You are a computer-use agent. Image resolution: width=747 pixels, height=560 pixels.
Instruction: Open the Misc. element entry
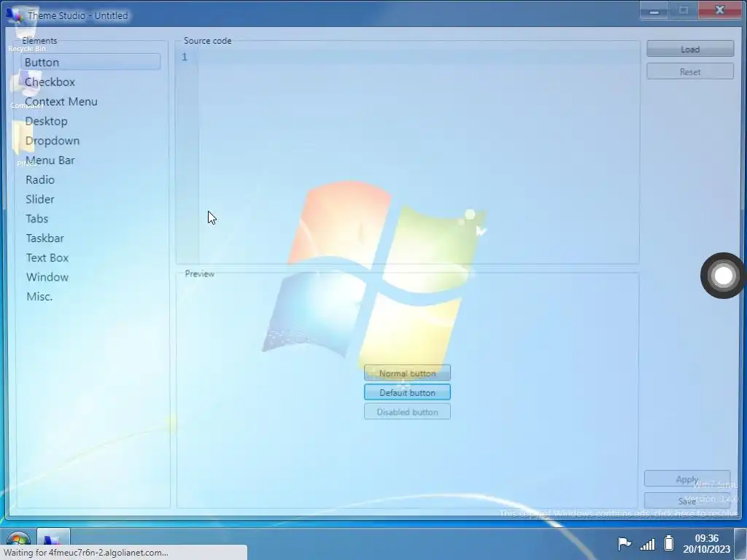coord(39,297)
